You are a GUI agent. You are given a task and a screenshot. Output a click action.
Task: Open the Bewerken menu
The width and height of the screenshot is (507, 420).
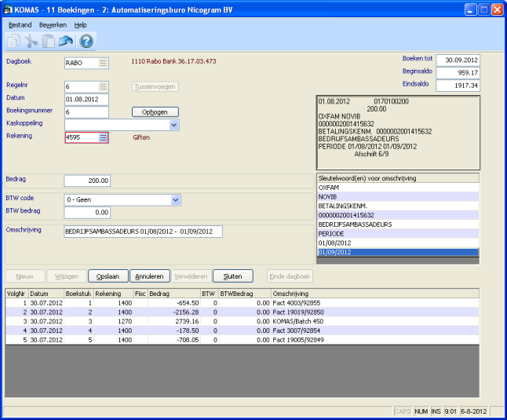[x=53, y=25]
